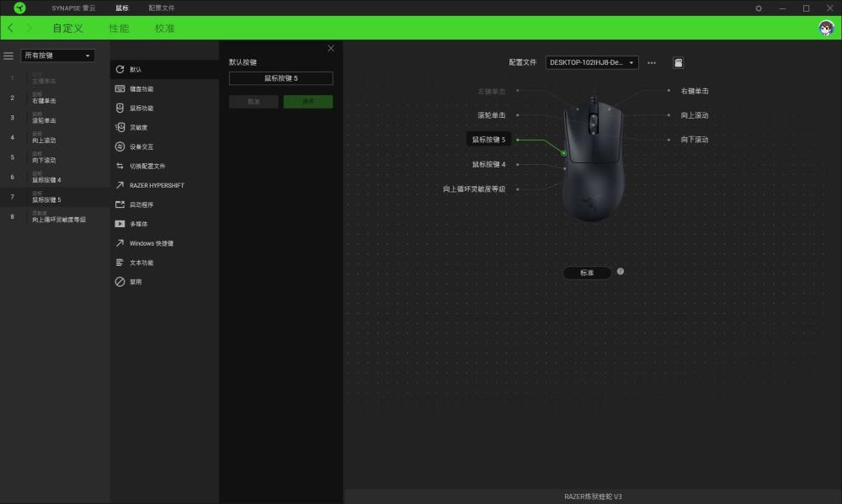
Task: Open the 配置文件 DESKTOP profile dropdown
Action: click(592, 62)
